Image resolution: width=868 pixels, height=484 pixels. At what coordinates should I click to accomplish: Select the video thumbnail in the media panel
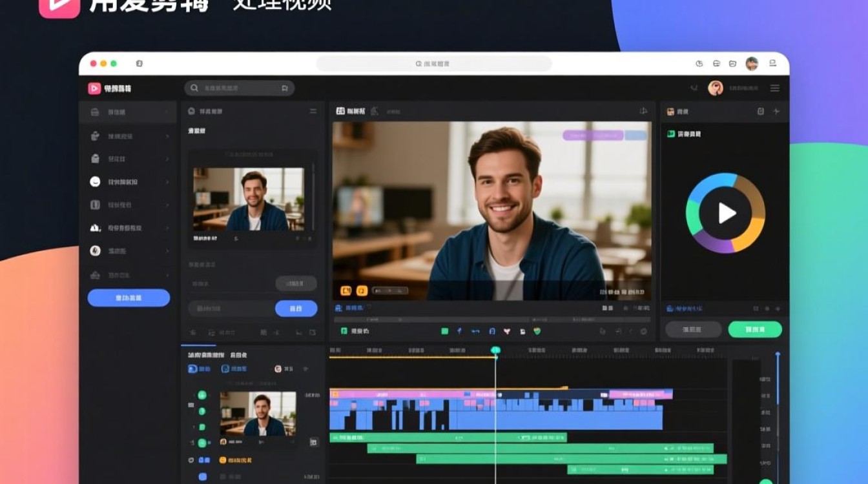pos(249,199)
